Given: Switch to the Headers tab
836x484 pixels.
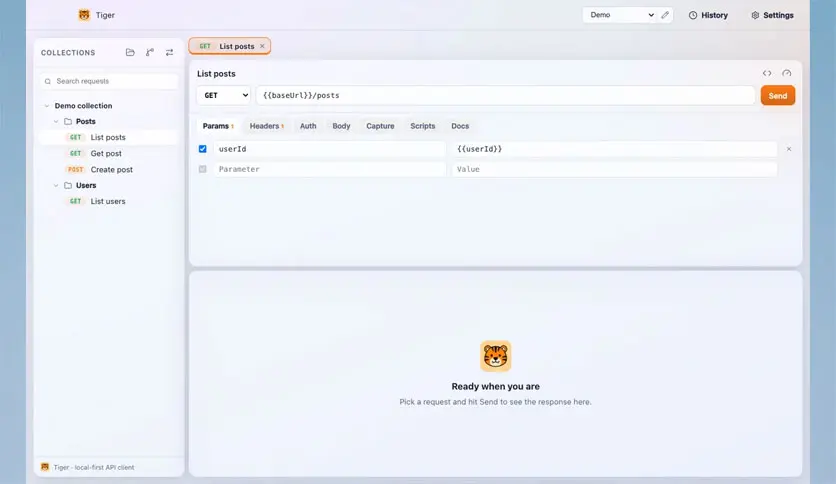Looking at the screenshot, I should coord(267,126).
